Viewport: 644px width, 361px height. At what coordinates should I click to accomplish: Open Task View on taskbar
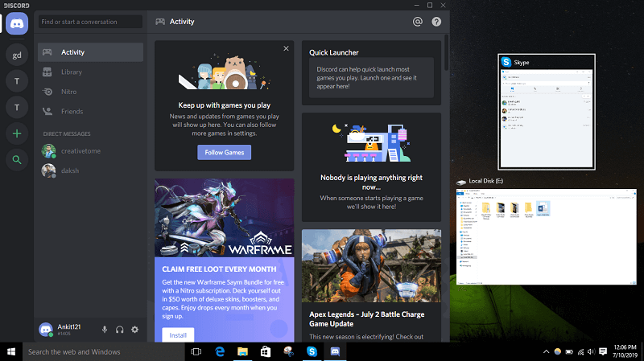point(196,351)
